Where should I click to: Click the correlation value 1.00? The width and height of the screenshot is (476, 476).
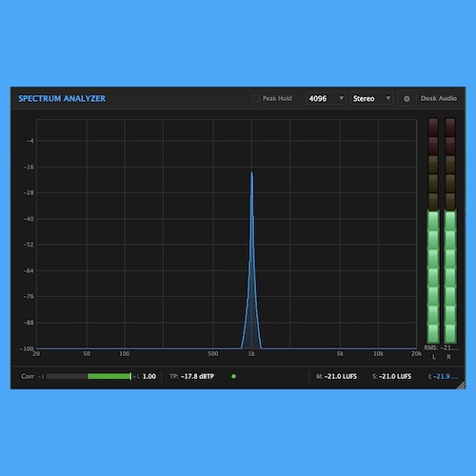click(x=149, y=376)
